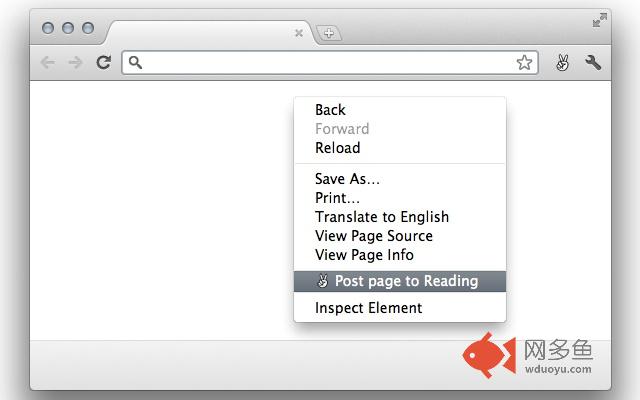Close the current browser tab
Image resolution: width=640 pixels, height=400 pixels.
(x=298, y=33)
